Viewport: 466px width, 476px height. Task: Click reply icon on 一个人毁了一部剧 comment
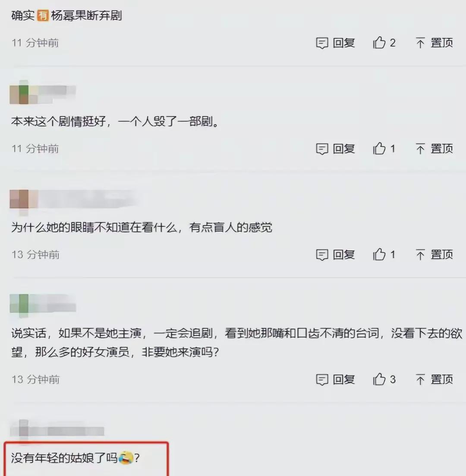click(322, 149)
